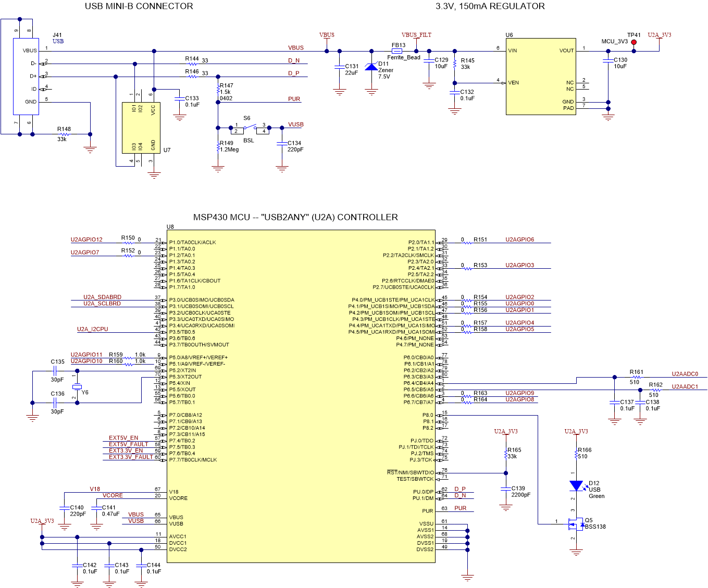Viewport: 708px width, 588px height.
Task: Click the U2AGPIO3 net label
Action: [x=519, y=265]
